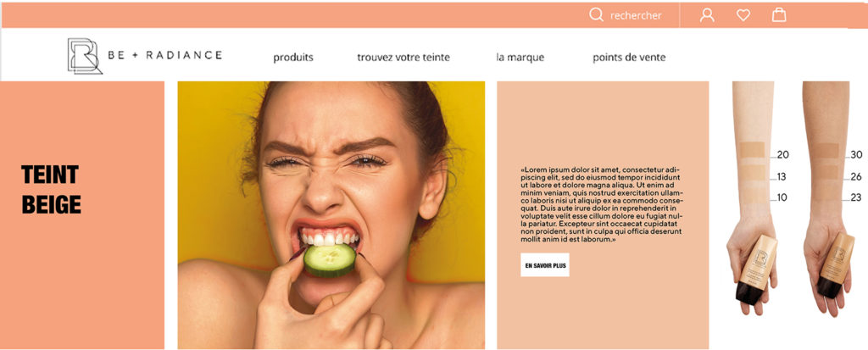The height and width of the screenshot is (350, 868).
Task: Click the woman with cucumber photo
Action: [331, 215]
